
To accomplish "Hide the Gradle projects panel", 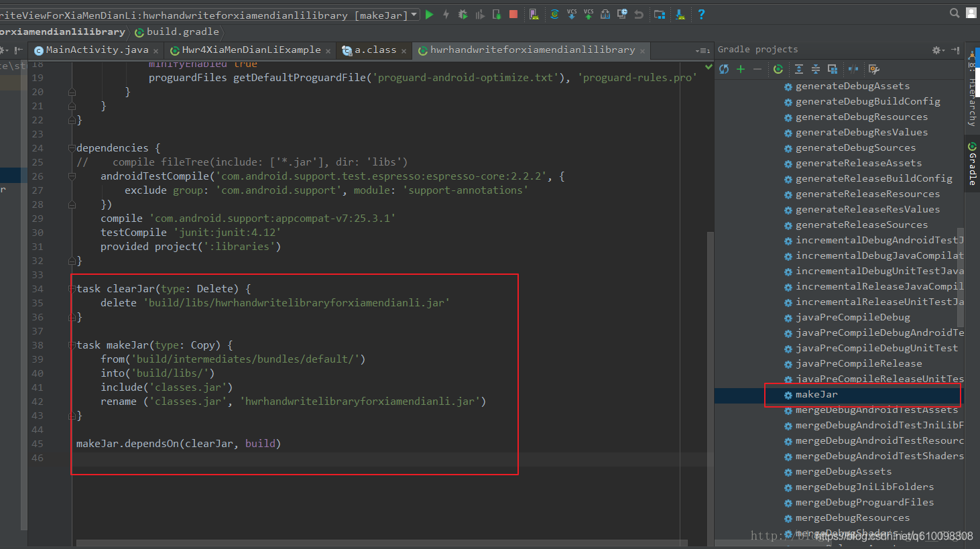I will (955, 50).
